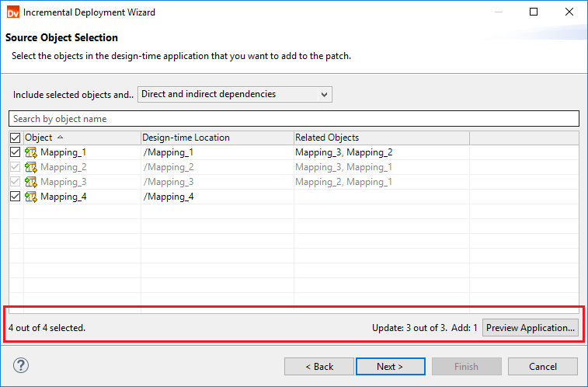Click the greyed Mapping_2 checkbox

[x=15, y=167]
